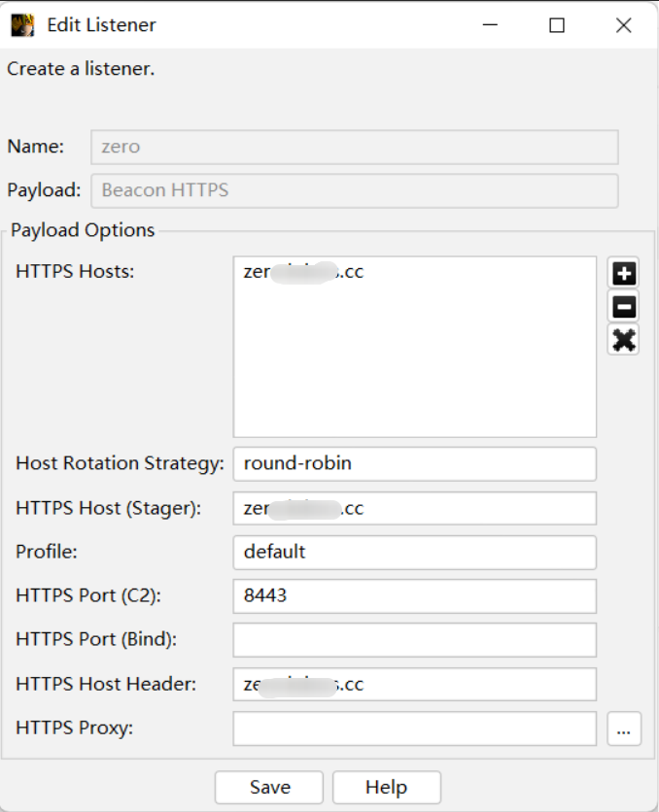Image resolution: width=659 pixels, height=812 pixels.
Task: Focus the HTTPS Host (Stager) field
Action: [x=414, y=508]
